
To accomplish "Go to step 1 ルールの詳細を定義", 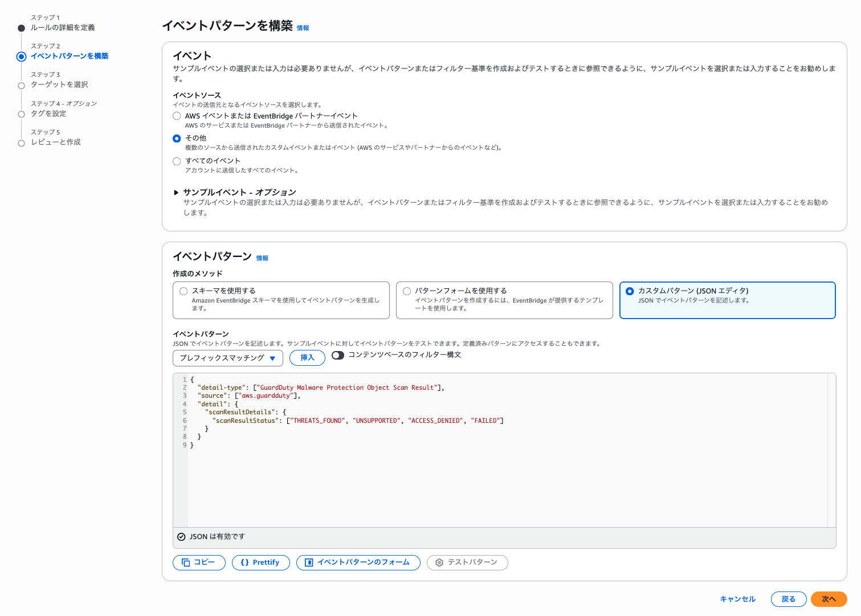I will tap(63, 27).
